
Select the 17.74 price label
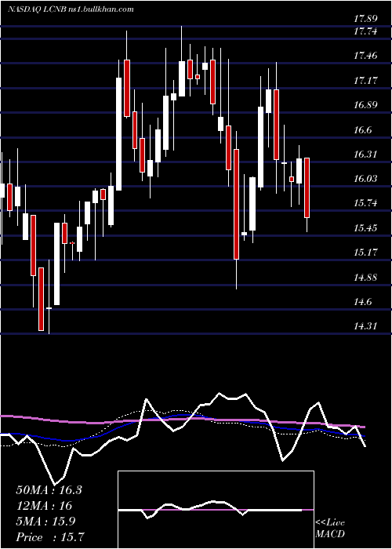click(x=365, y=31)
